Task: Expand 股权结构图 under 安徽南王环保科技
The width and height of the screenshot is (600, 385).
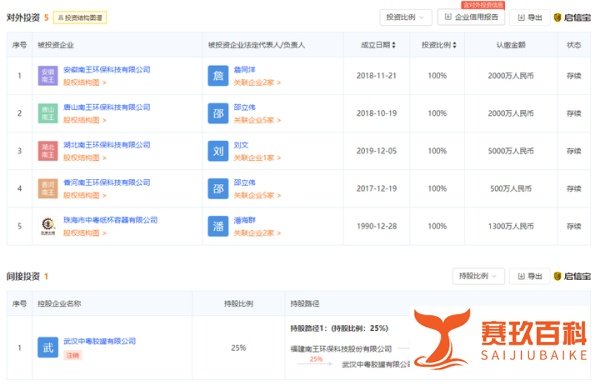Action: (85, 82)
